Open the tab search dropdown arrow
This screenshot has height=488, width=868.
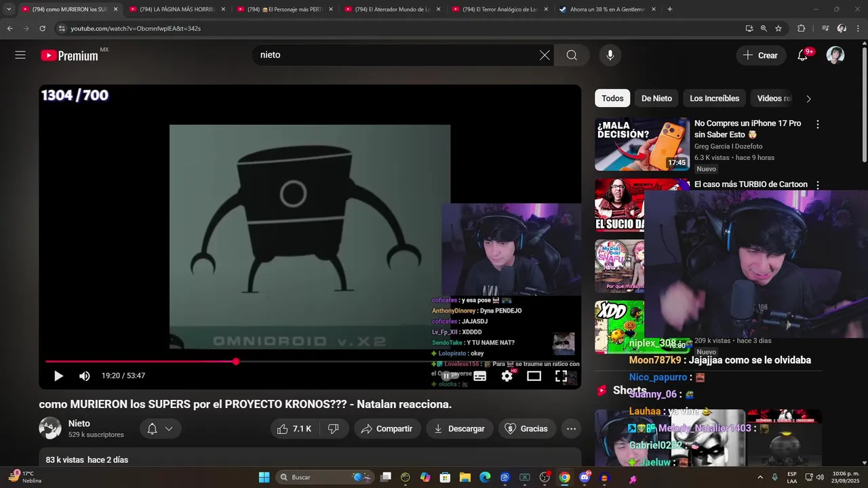(x=9, y=9)
